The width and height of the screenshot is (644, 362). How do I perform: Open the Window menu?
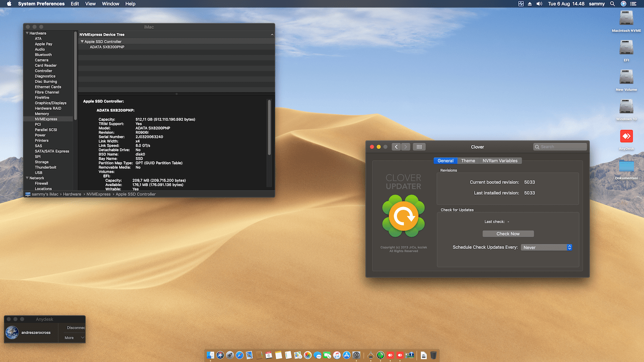click(110, 4)
